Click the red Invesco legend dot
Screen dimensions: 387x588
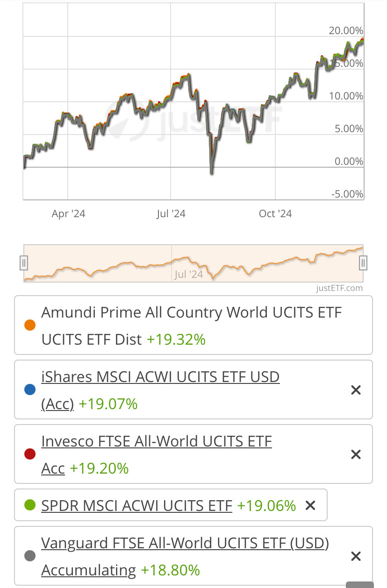[x=30, y=454]
